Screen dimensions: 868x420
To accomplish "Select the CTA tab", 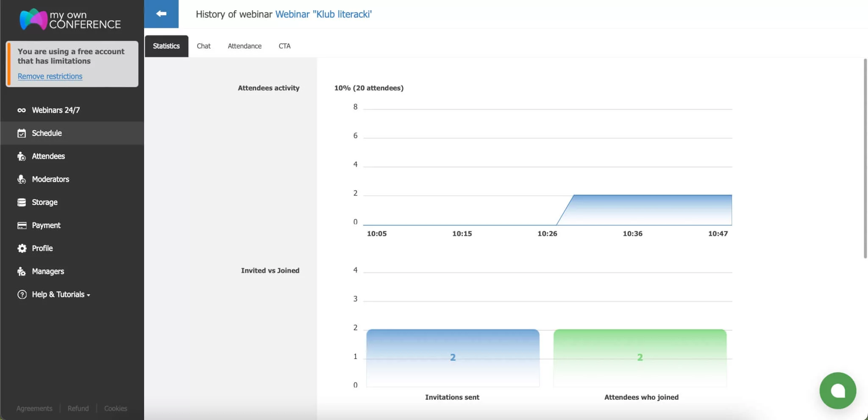I will coord(284,46).
